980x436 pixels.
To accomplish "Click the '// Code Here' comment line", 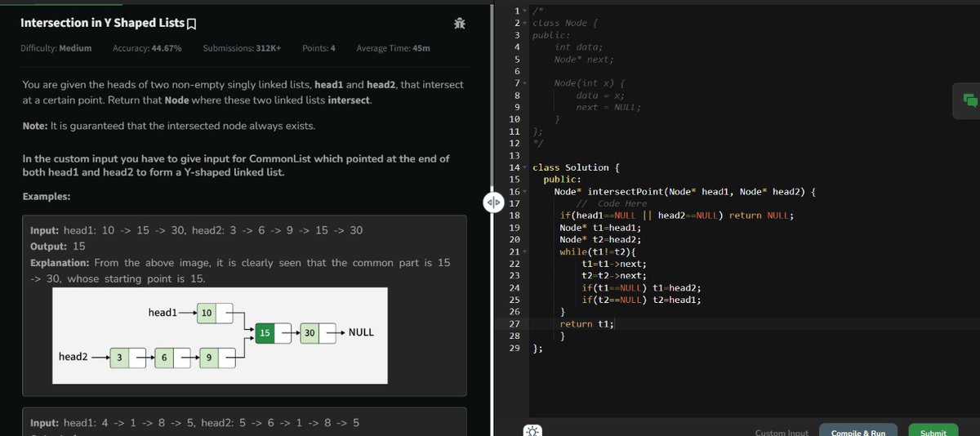I will 612,203.
